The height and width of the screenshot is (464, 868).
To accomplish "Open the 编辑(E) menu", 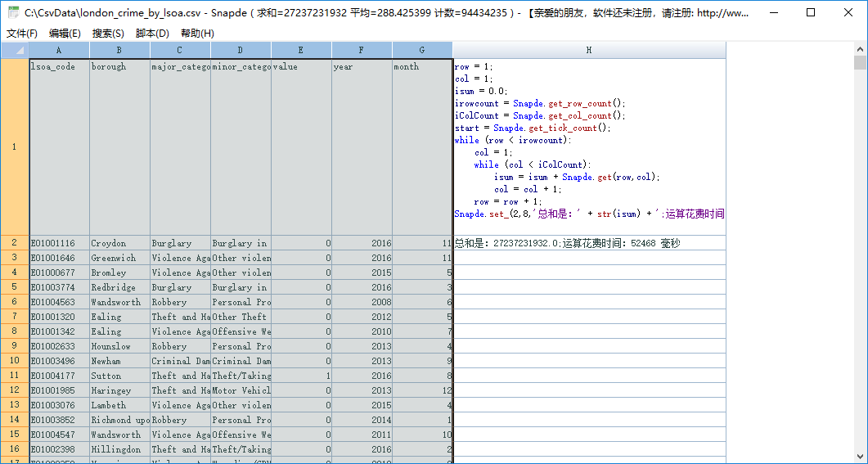I will click(x=65, y=34).
